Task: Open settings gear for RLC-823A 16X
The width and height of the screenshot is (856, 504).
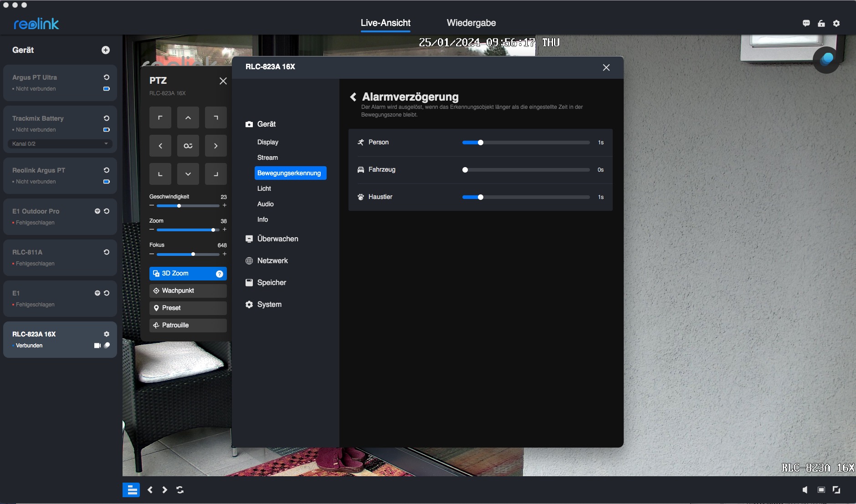Action: (x=107, y=334)
